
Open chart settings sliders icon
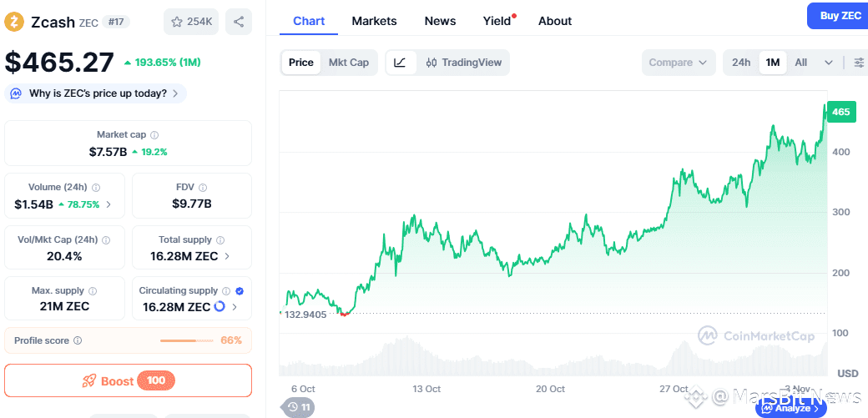pyautogui.click(x=859, y=63)
